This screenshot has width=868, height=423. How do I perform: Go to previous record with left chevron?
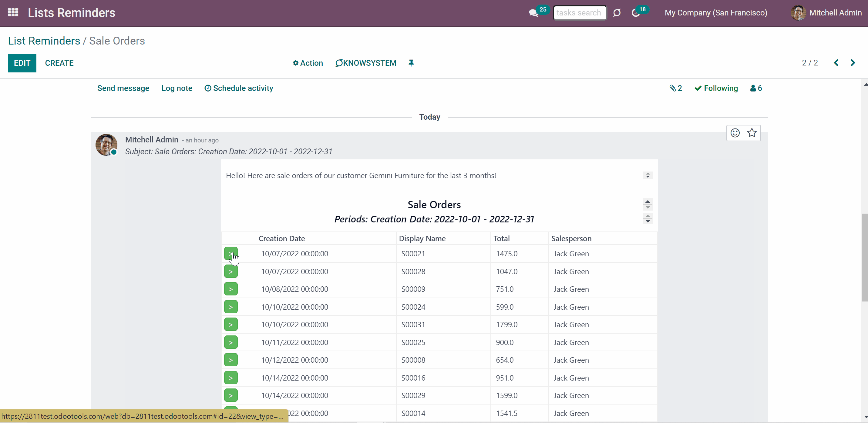click(x=836, y=63)
